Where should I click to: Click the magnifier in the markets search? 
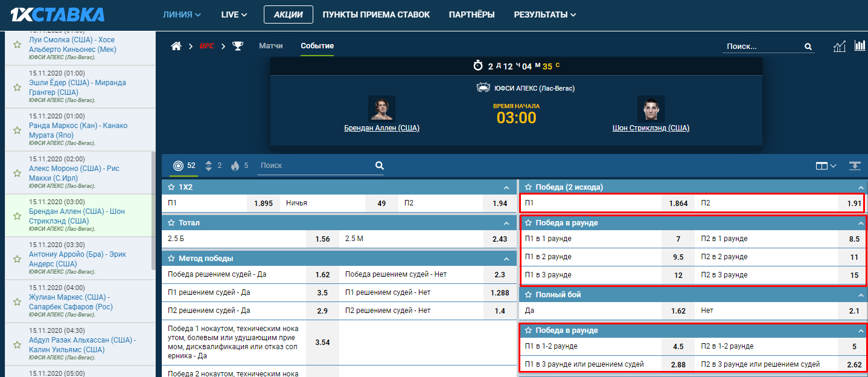point(379,166)
